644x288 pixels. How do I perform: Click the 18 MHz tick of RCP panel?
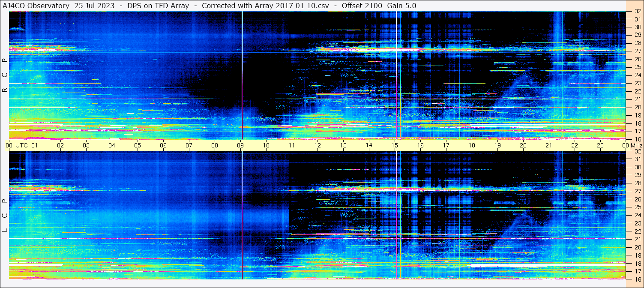point(638,123)
